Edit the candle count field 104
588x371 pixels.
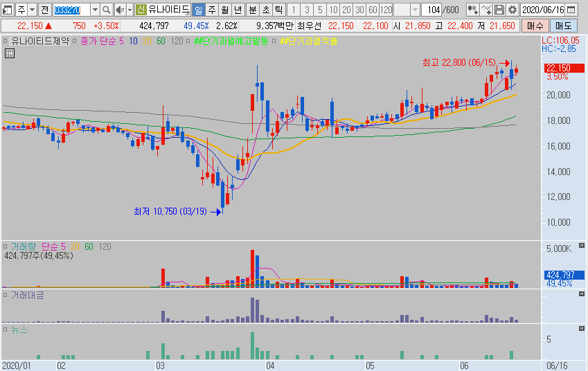coord(431,10)
